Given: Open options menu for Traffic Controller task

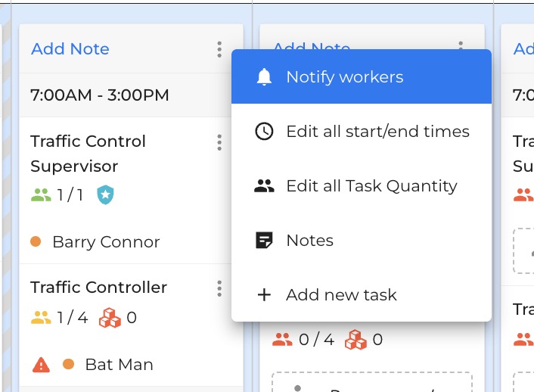Looking at the screenshot, I should pos(219,288).
